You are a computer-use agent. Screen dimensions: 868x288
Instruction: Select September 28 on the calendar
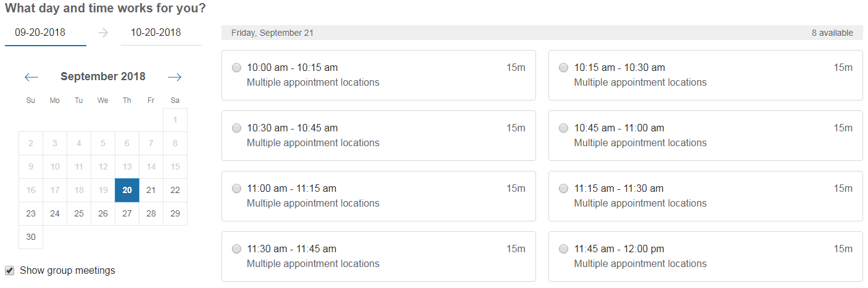click(x=151, y=213)
